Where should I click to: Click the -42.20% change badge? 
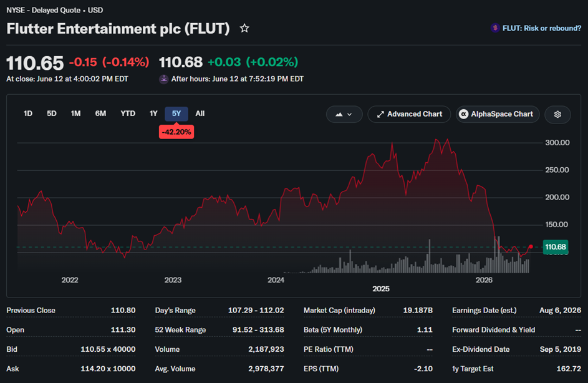[x=176, y=132]
